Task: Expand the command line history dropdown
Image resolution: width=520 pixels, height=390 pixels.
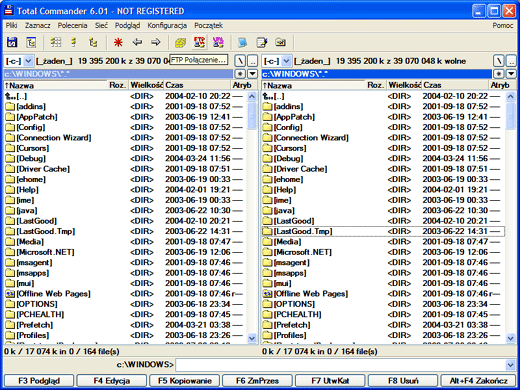Action: pyautogui.click(x=510, y=365)
